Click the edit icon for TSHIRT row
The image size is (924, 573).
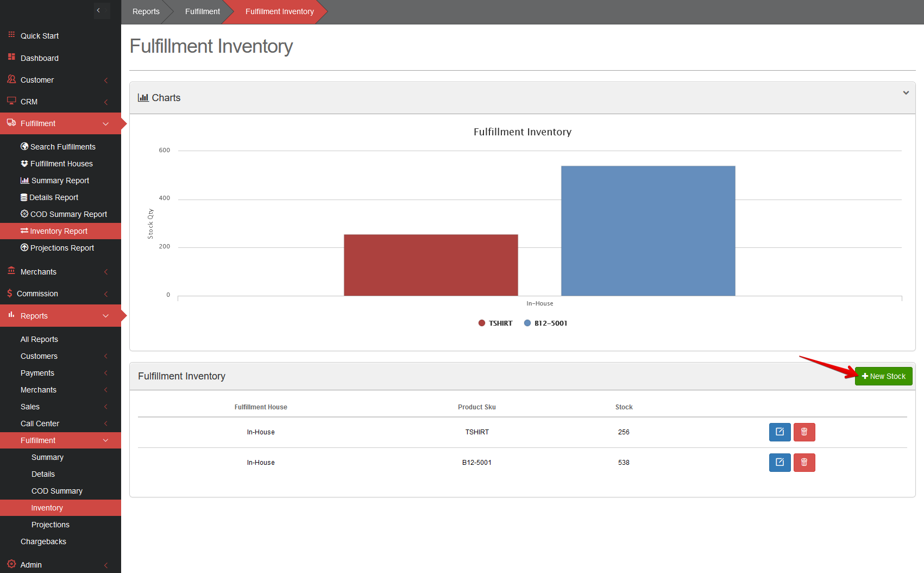pyautogui.click(x=780, y=432)
